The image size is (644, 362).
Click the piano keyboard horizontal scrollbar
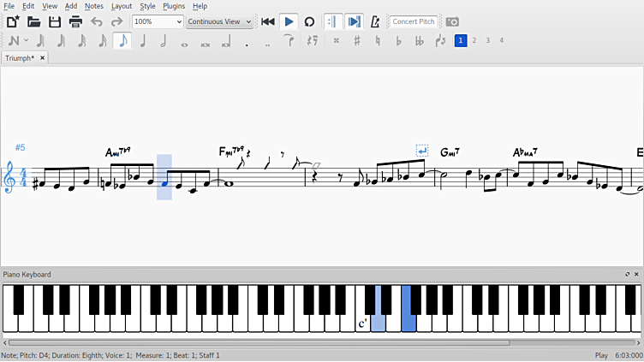257,342
